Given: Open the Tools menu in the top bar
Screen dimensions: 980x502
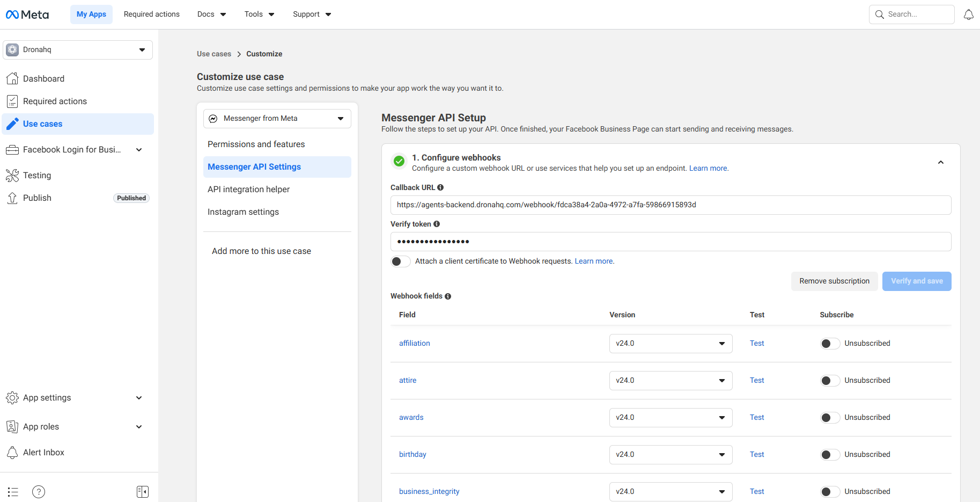Looking at the screenshot, I should [259, 14].
